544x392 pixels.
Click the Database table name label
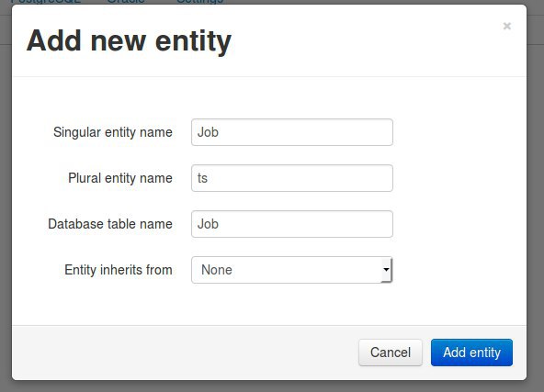[x=110, y=224]
